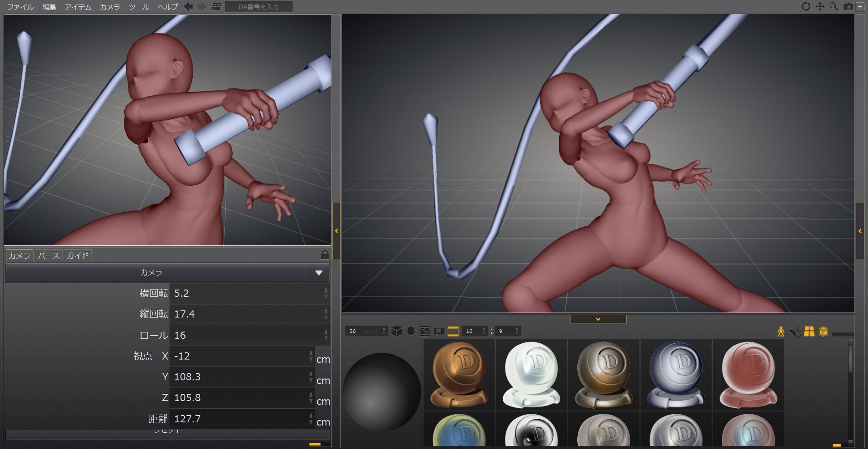Toggle the head silhouette icon in viewport toolbar
This screenshot has height=449, width=868.
pos(410,331)
